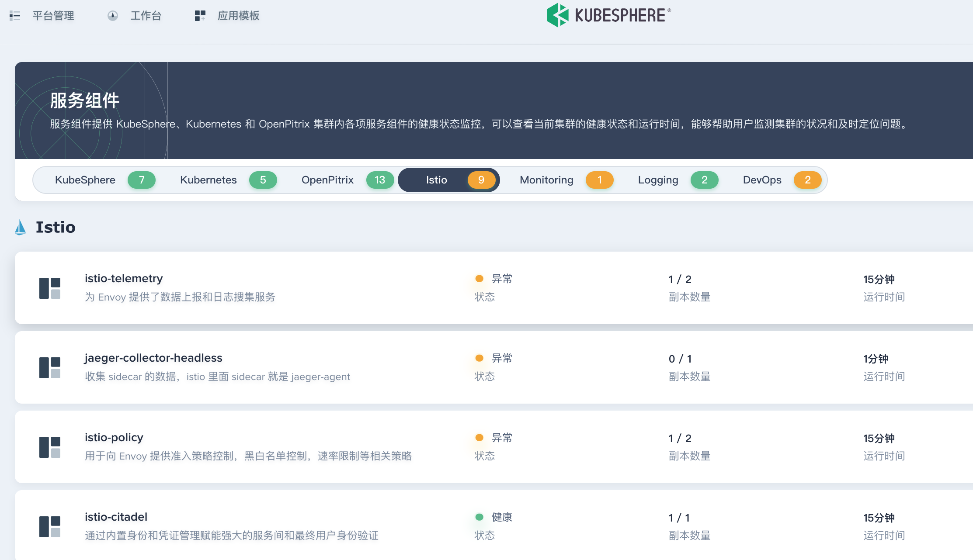973x560 pixels.
Task: Click the 服务组件 page title
Action: [x=84, y=101]
